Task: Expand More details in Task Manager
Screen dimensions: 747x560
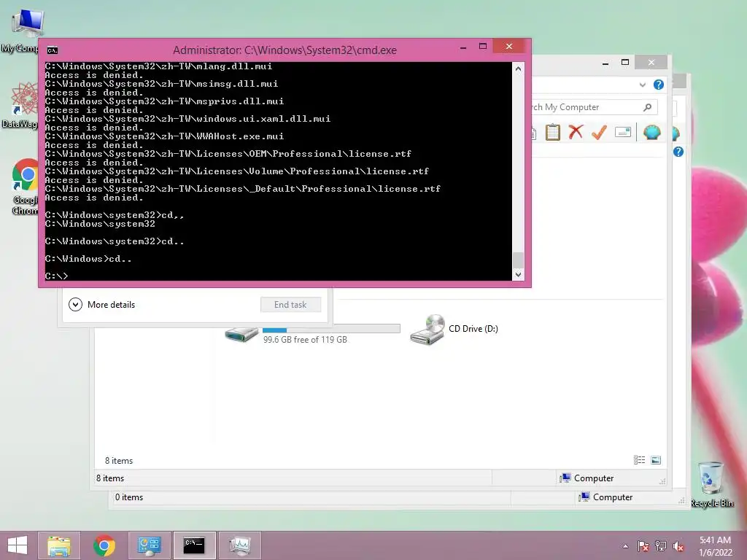Action: tap(102, 304)
